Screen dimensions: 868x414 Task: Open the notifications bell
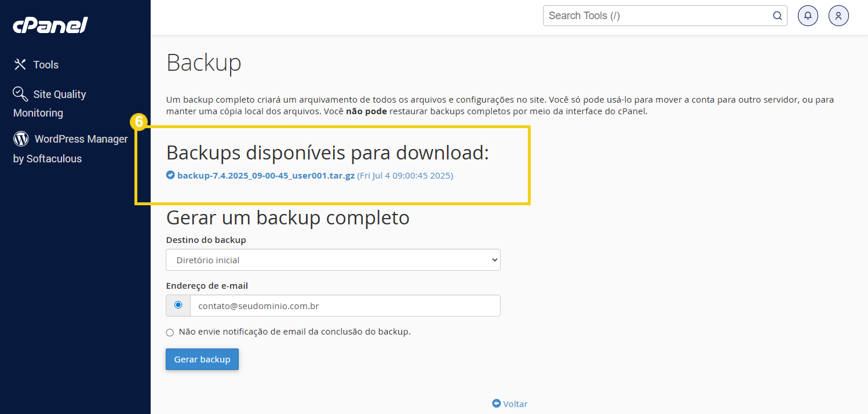[808, 16]
